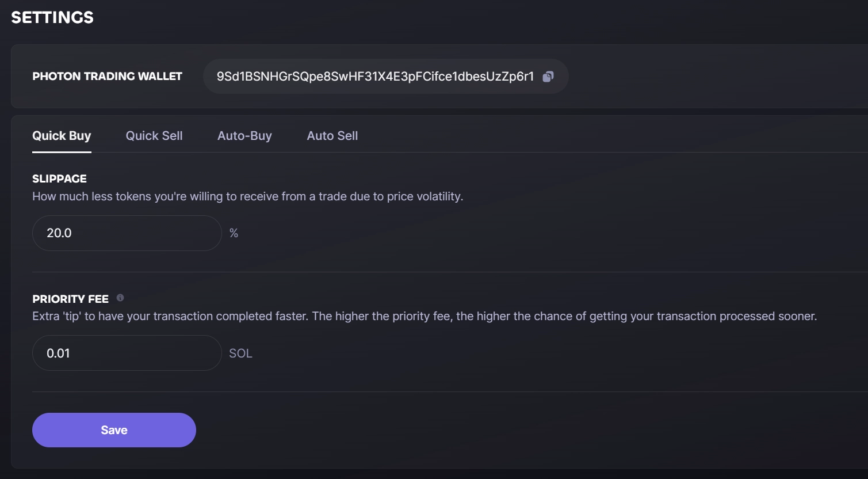
Task: Click the slippage description about price volatility
Action: pos(247,196)
